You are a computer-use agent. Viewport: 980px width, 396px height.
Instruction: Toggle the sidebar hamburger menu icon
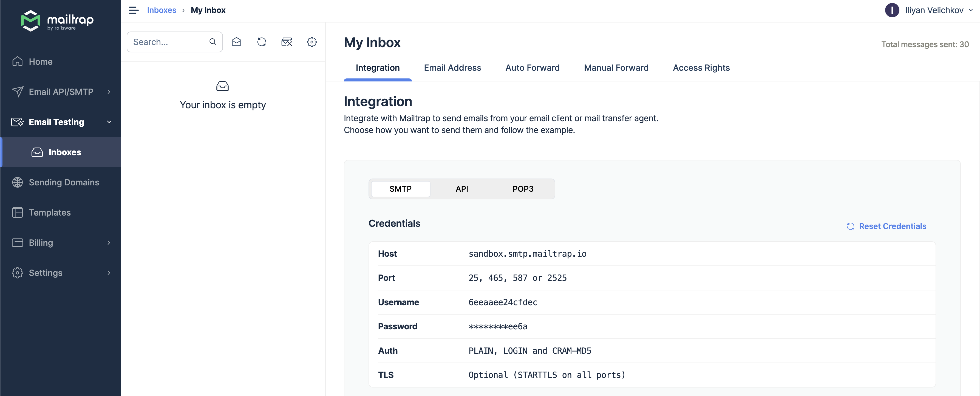134,10
